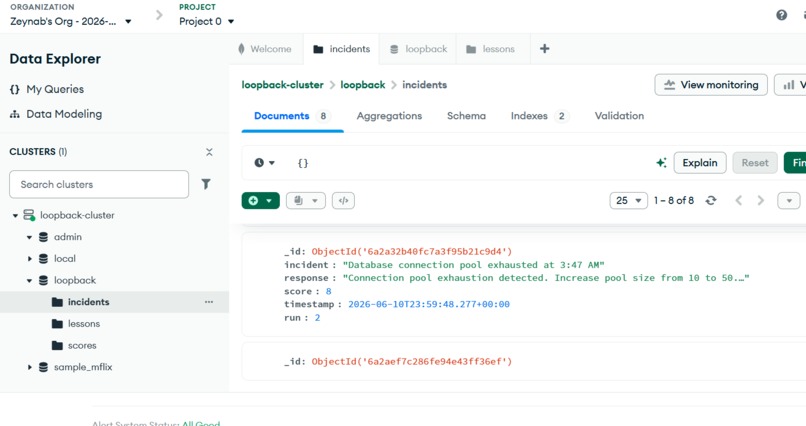
Task: Add a new tab with the plus icon
Action: point(544,49)
